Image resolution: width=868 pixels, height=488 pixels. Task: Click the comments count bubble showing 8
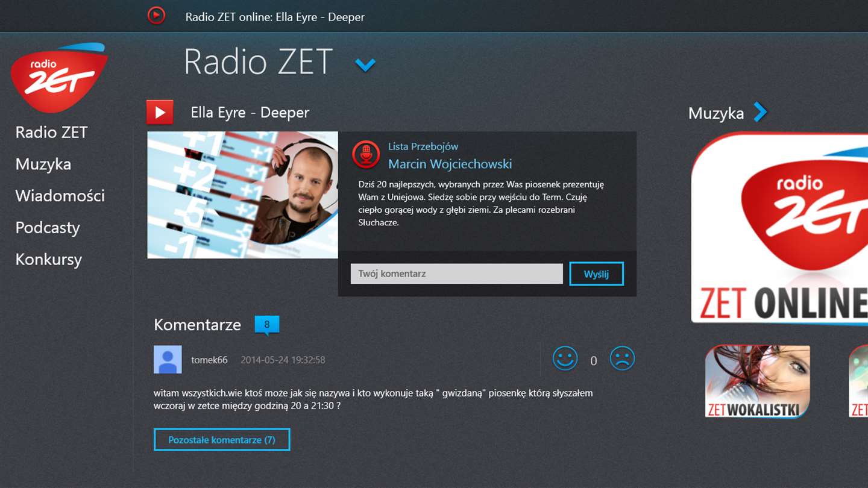coord(267,325)
